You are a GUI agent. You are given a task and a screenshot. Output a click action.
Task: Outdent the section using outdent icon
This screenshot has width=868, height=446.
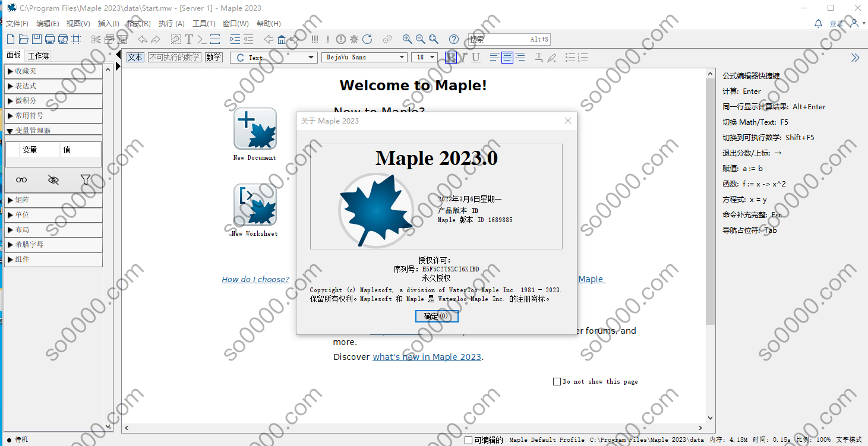[x=248, y=39]
